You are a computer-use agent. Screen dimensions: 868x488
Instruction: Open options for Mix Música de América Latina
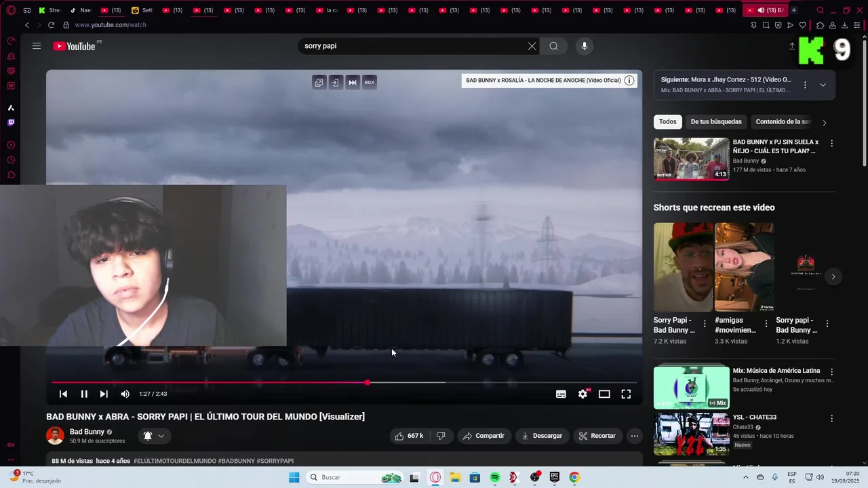831,371
